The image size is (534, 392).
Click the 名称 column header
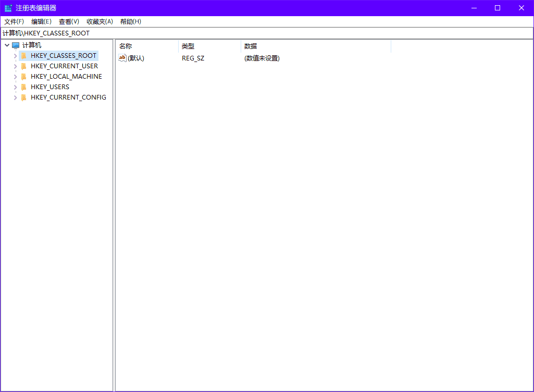tap(147, 46)
